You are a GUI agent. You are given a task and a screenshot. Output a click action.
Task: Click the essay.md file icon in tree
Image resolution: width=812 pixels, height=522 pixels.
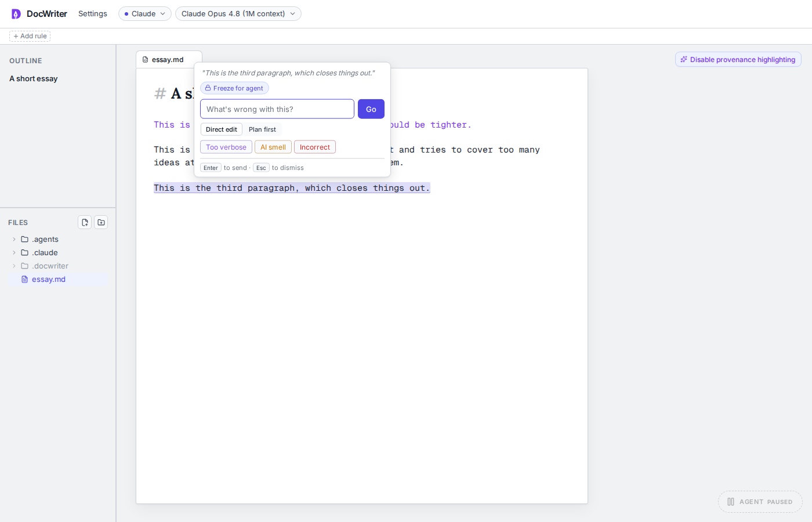25,279
